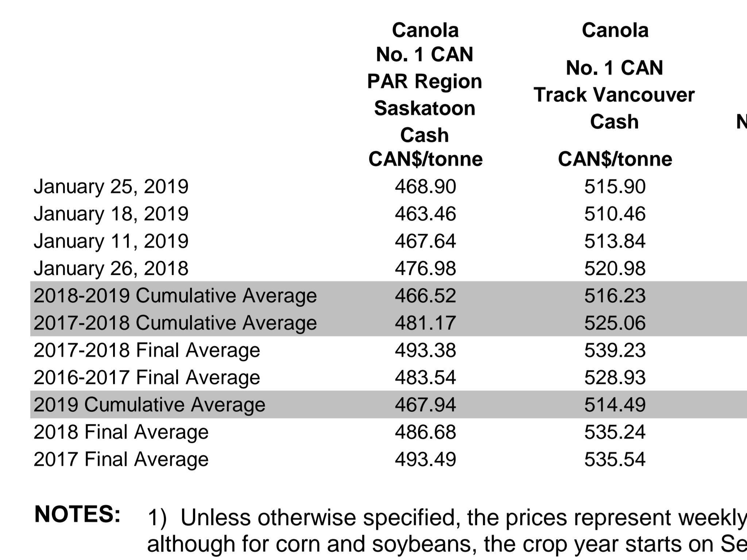Select the 515.90 Vancouver price value

click(x=615, y=187)
